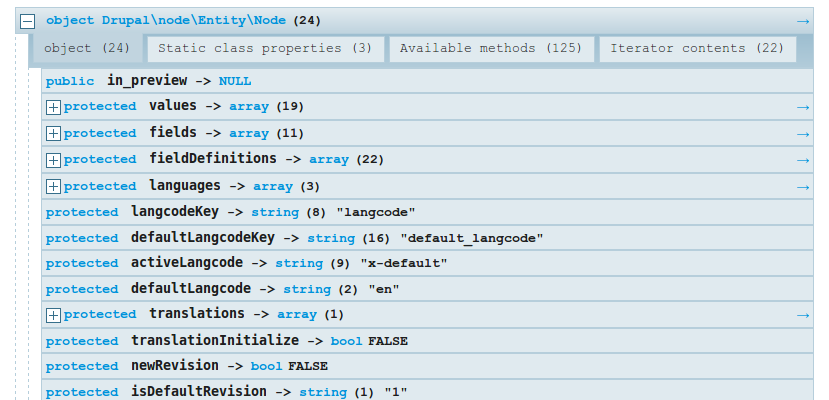829x400 pixels.
Task: Click the arrow icon on the translations row
Action: click(803, 315)
